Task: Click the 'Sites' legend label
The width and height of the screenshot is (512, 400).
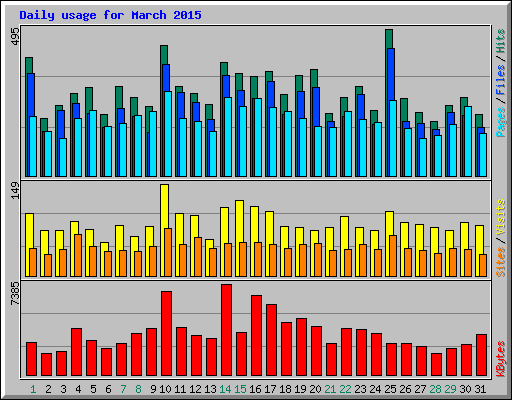Action: click(501, 262)
